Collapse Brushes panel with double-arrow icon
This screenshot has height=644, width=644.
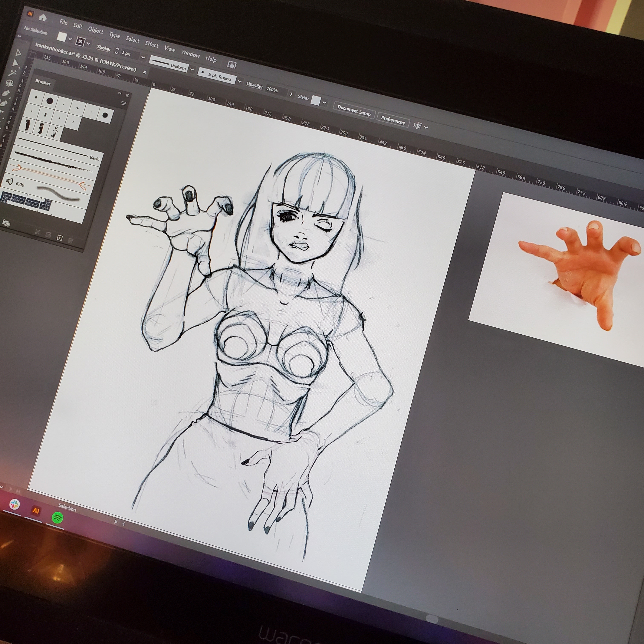coord(120,93)
